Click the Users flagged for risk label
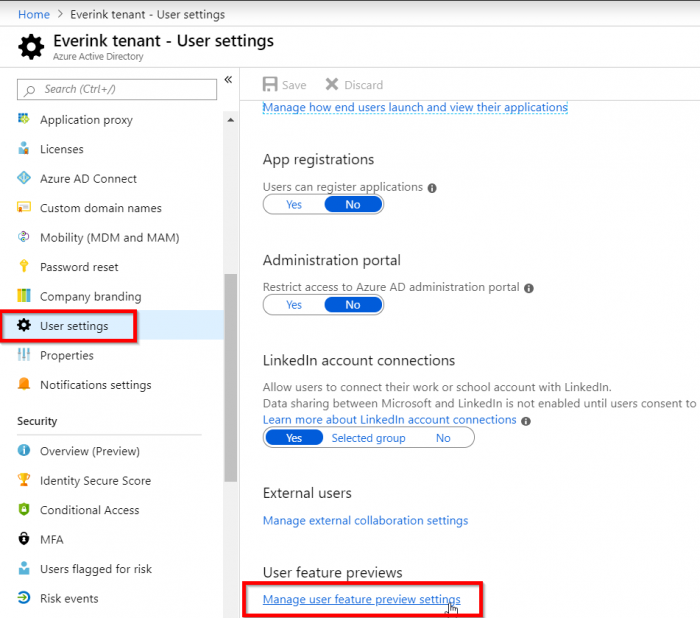700x618 pixels. click(x=96, y=569)
